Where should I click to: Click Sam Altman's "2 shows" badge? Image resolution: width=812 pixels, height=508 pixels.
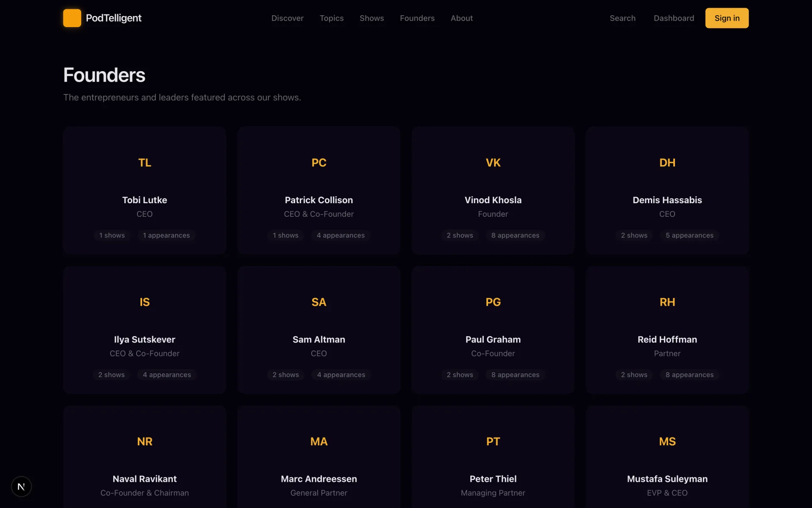point(285,375)
